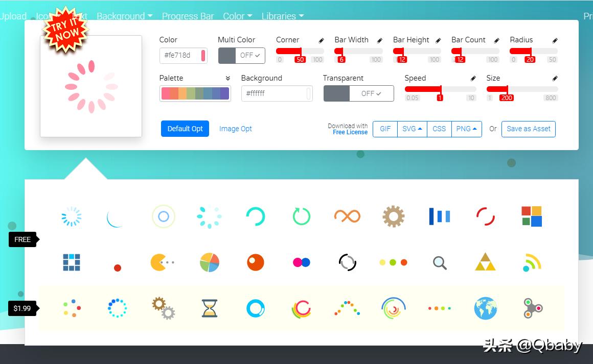Open the Palette color strip
The height and width of the screenshot is (364, 593).
click(195, 93)
